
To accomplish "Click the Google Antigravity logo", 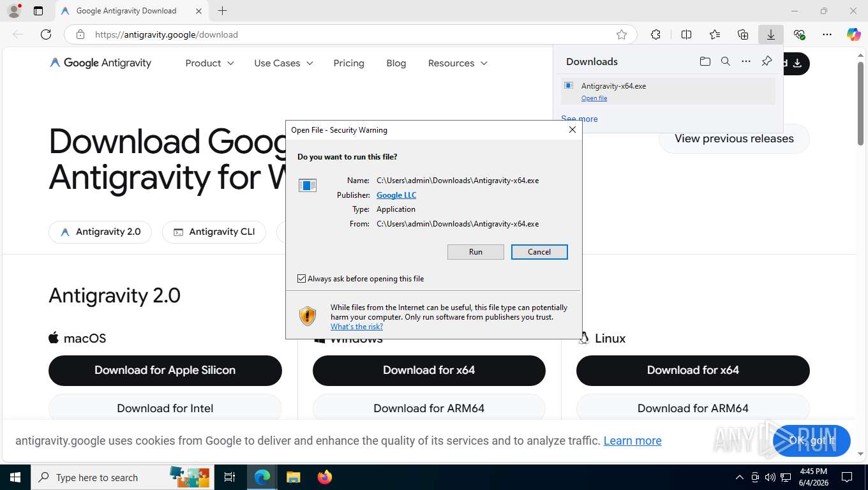I will 100,63.
